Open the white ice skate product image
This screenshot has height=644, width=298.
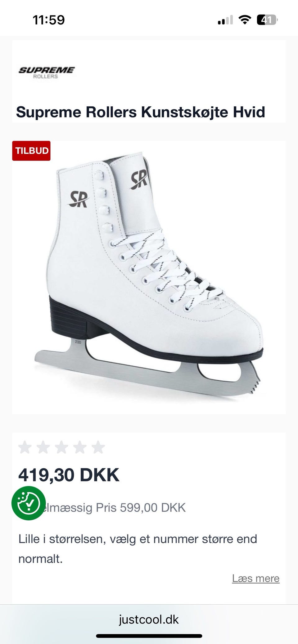(x=149, y=277)
